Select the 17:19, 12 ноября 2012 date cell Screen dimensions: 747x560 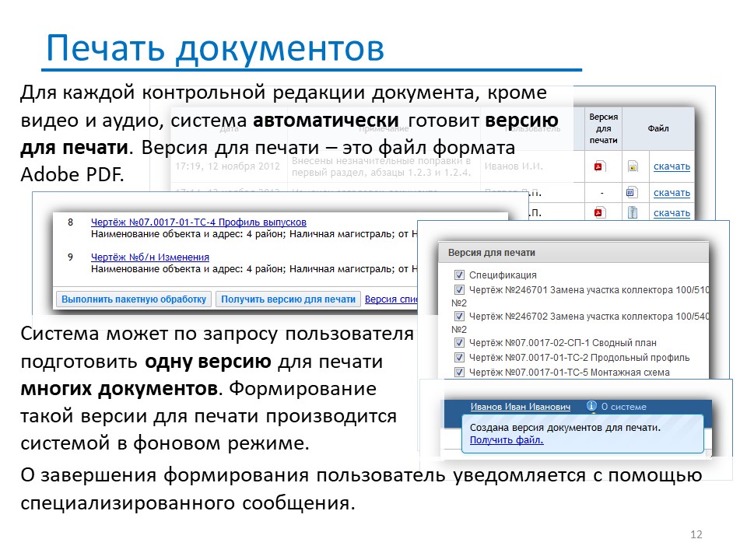[227, 166]
